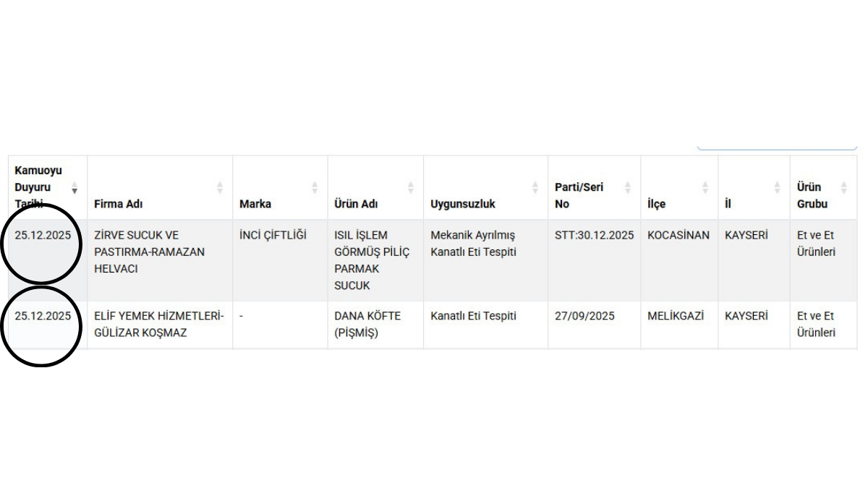This screenshot has height=488, width=868.
Task: Sort by Parti/Seri No arrow icon
Action: 627,188
